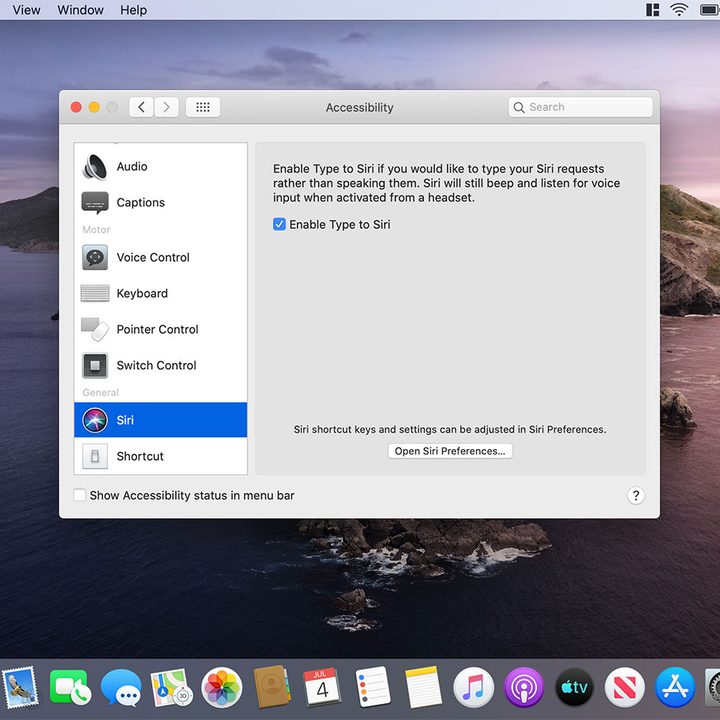Go forward with the right chevron button
Image resolution: width=720 pixels, height=720 pixels.
[166, 107]
